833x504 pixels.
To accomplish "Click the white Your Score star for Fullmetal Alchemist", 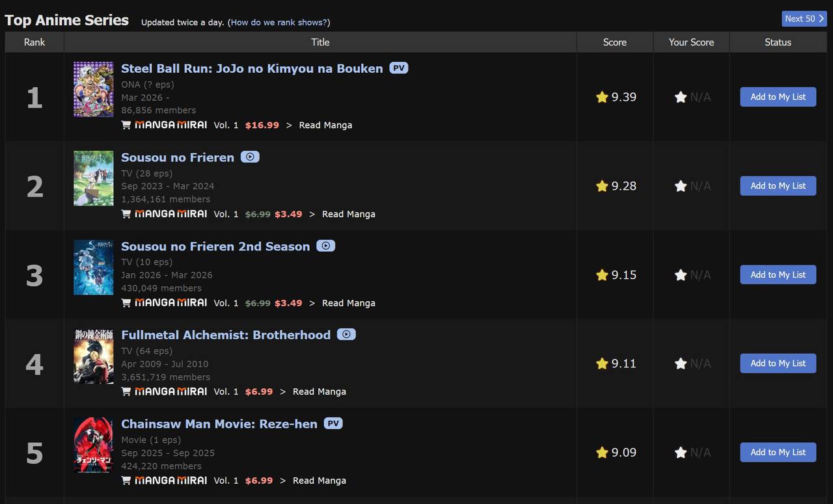I will click(x=681, y=364).
